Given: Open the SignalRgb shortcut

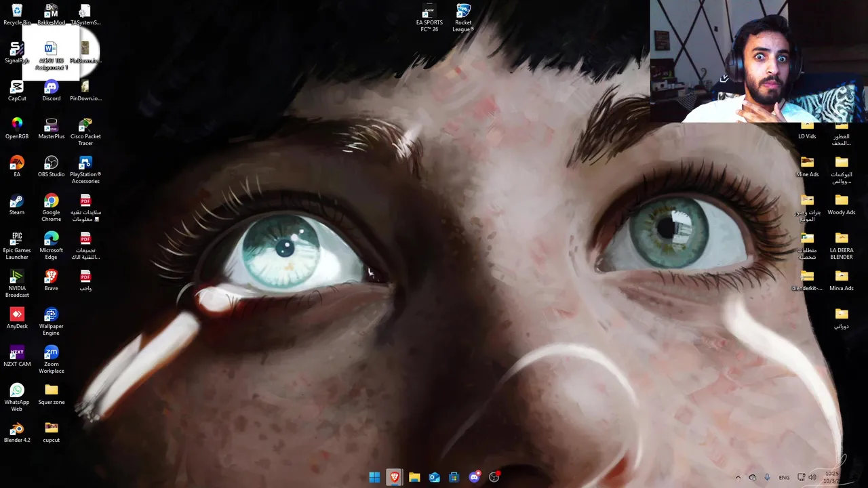Looking at the screenshot, I should coord(17,52).
